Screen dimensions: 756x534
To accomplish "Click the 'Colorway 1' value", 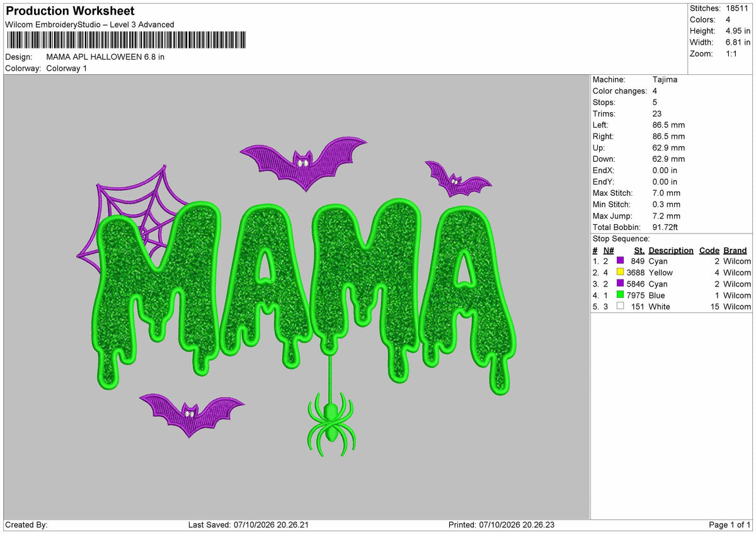I will pyautogui.click(x=67, y=68).
